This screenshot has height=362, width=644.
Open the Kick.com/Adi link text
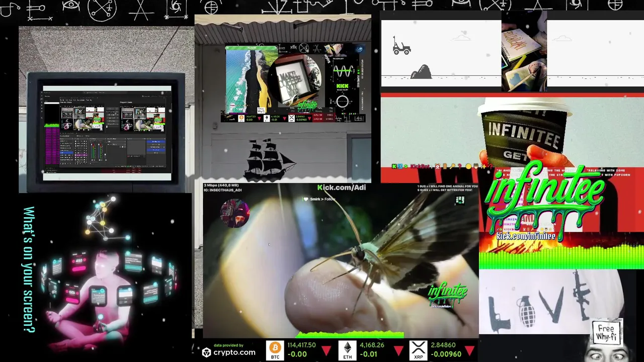coord(342,188)
